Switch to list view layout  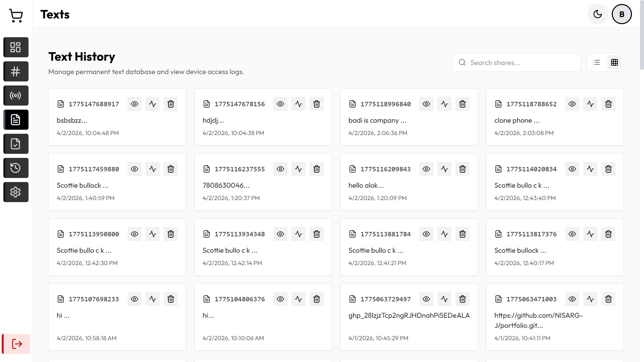[x=596, y=62]
